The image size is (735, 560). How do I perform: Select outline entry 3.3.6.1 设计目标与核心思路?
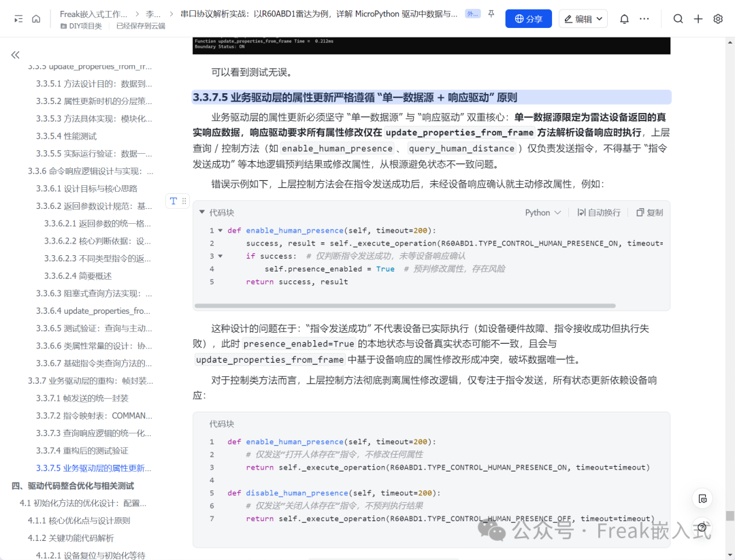click(86, 189)
